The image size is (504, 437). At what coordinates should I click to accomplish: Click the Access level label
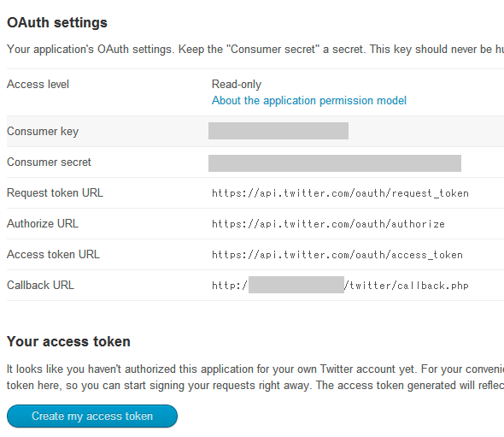tap(38, 85)
